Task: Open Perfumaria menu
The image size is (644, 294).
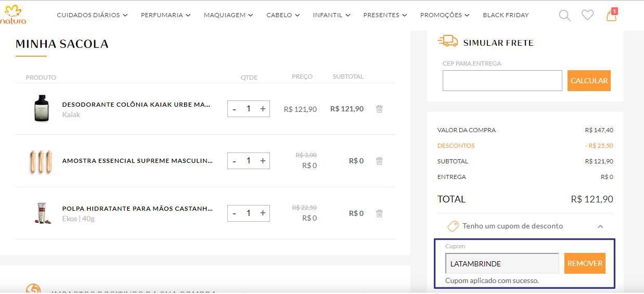Action: (x=165, y=15)
